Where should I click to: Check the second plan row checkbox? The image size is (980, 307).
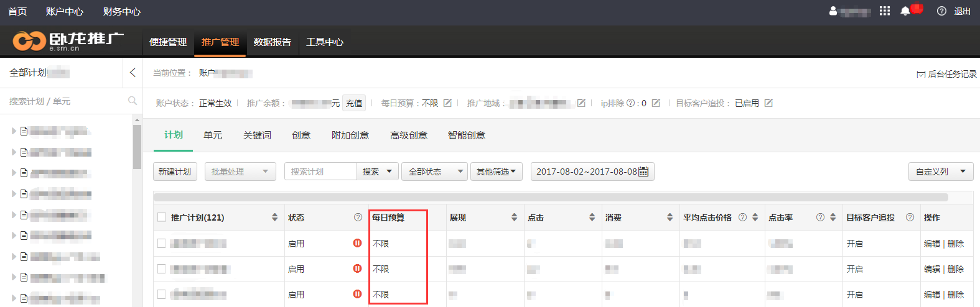162,269
